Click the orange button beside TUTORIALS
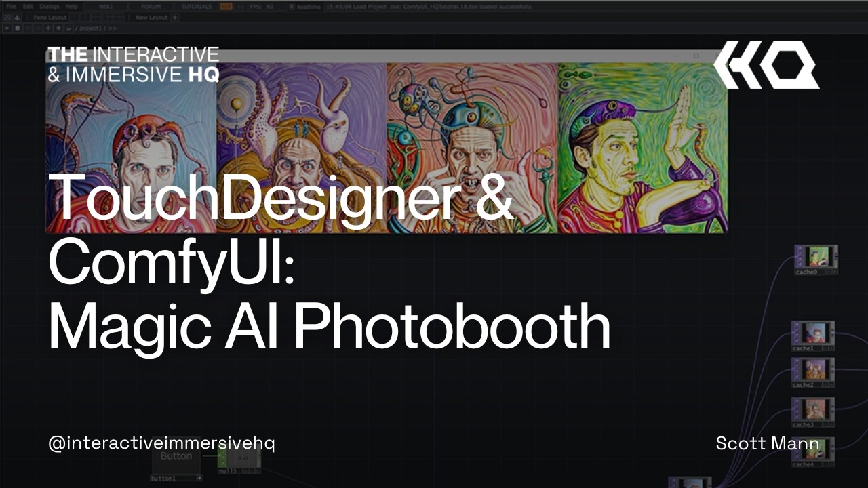Image resolution: width=868 pixels, height=488 pixels. pos(226,7)
